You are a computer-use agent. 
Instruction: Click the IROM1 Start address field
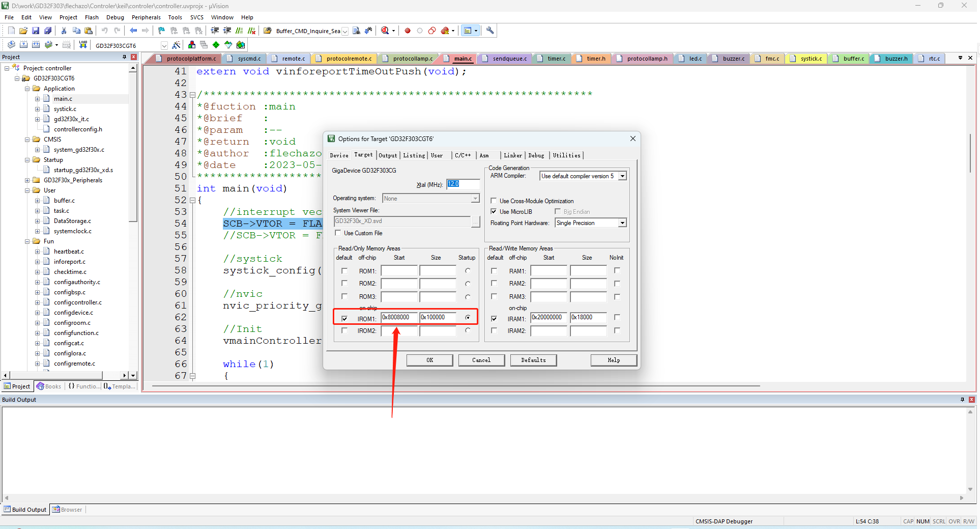[399, 317]
